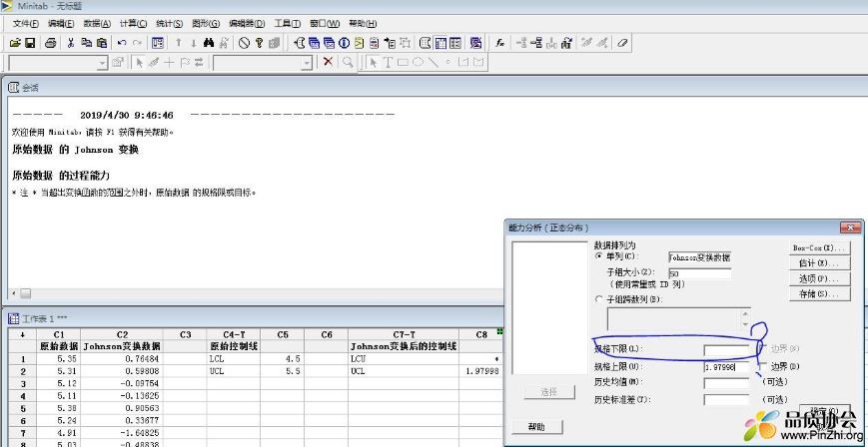Select the C4-T column header
Image resolution: width=868 pixels, height=447 pixels.
[x=234, y=334]
